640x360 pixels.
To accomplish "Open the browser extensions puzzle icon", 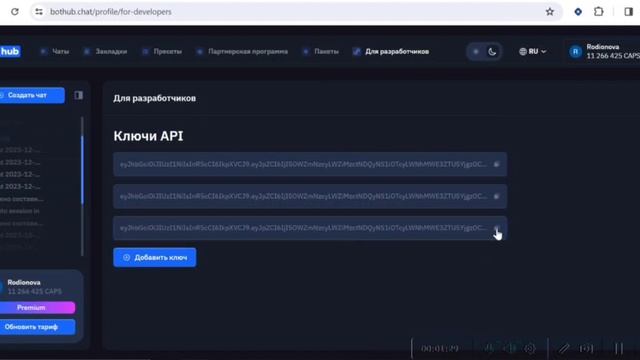I will (x=598, y=12).
